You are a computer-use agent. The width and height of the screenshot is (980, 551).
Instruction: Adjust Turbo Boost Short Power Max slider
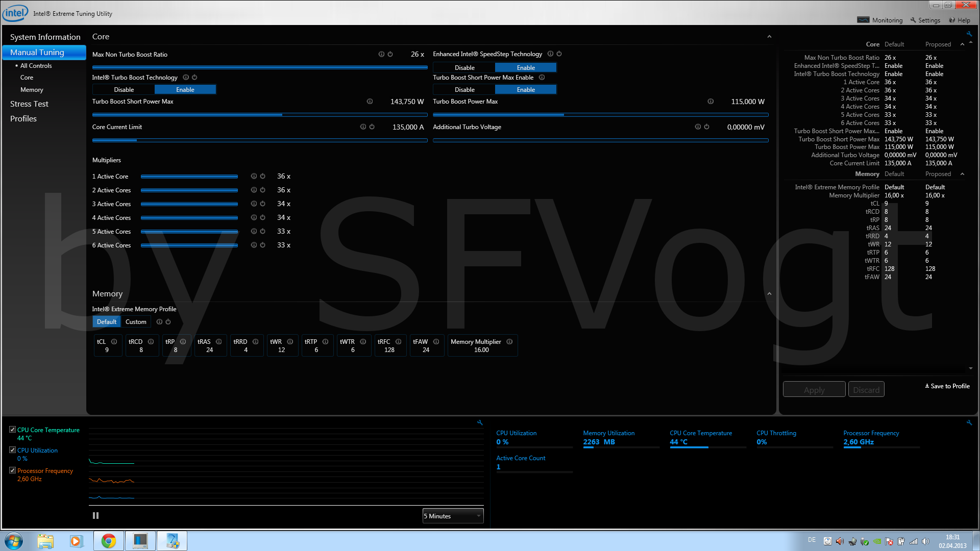(260, 115)
